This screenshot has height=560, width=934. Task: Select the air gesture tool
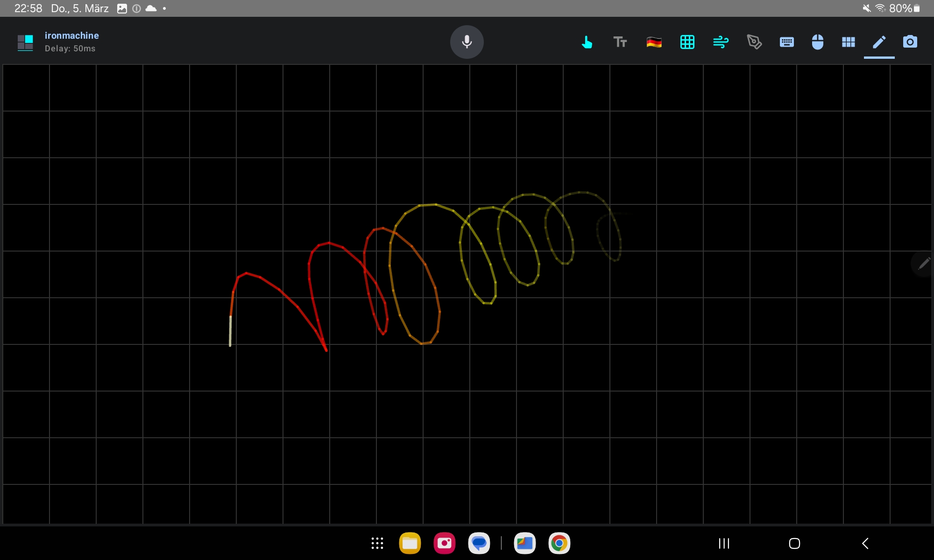point(721,42)
